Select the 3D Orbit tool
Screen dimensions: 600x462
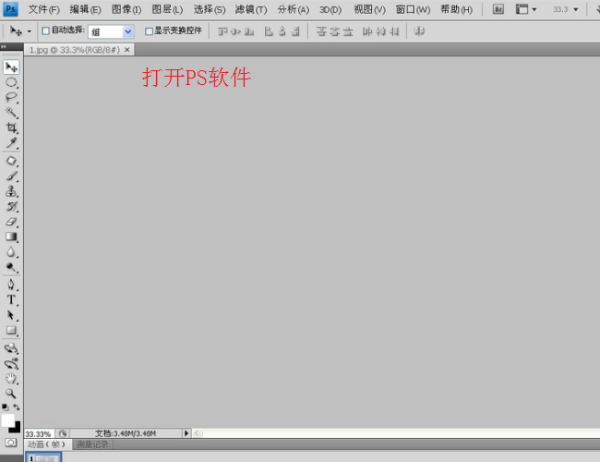pyautogui.click(x=11, y=364)
